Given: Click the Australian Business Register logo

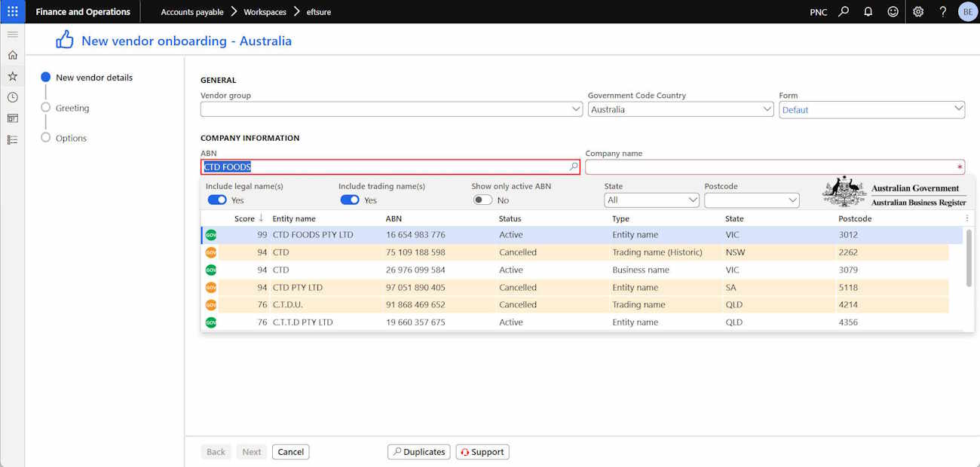Looking at the screenshot, I should pyautogui.click(x=895, y=192).
